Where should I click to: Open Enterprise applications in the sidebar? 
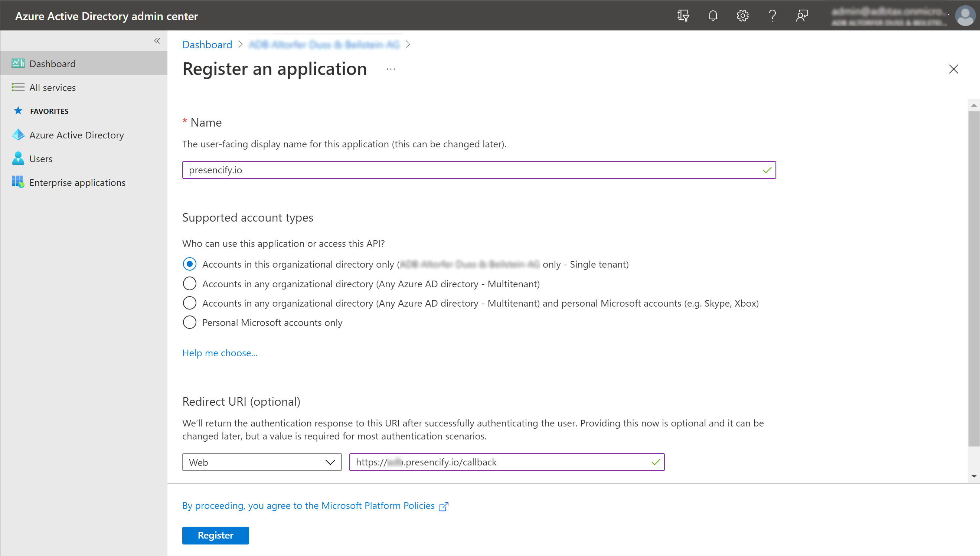[84, 182]
